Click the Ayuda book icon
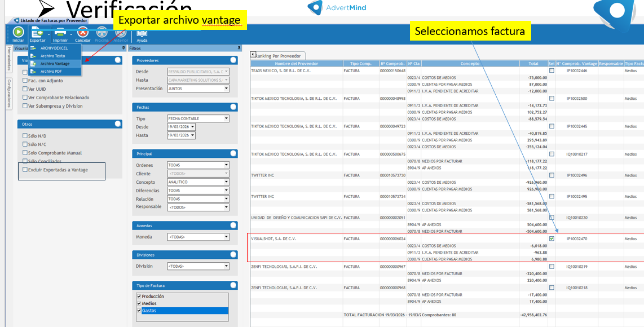644x327 pixels. [142, 33]
